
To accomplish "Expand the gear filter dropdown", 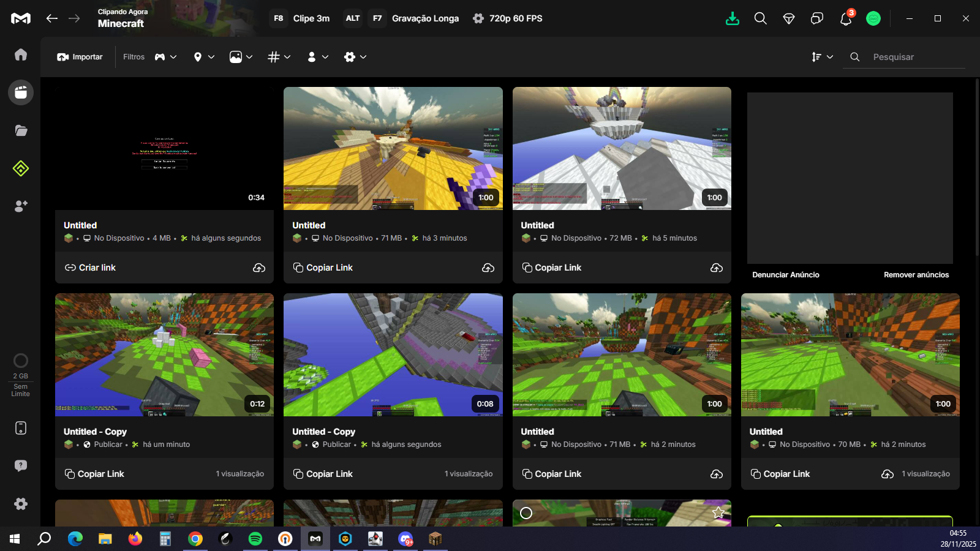I will [x=355, y=57].
